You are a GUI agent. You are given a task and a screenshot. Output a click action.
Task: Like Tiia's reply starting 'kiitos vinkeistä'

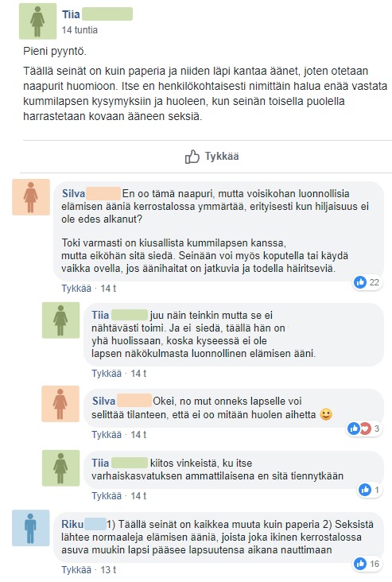tap(107, 496)
